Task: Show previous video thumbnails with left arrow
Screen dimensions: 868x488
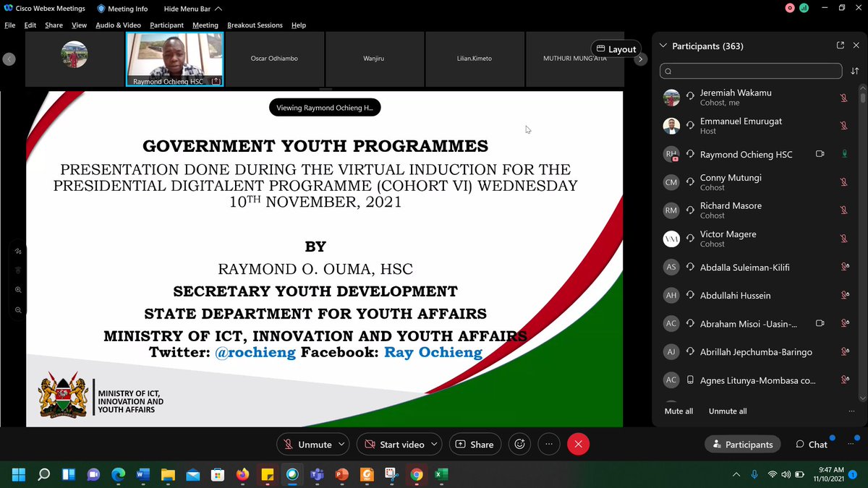Action: tap(9, 60)
